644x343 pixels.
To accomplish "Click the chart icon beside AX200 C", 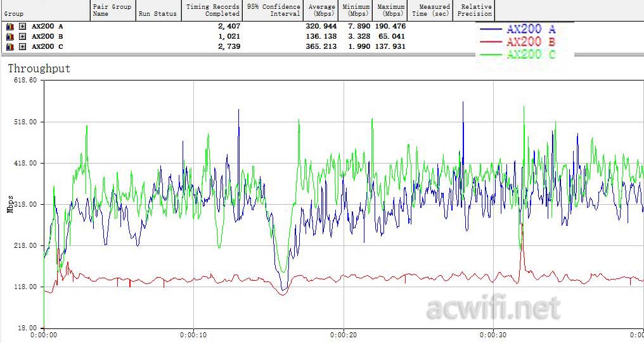I will (x=10, y=46).
